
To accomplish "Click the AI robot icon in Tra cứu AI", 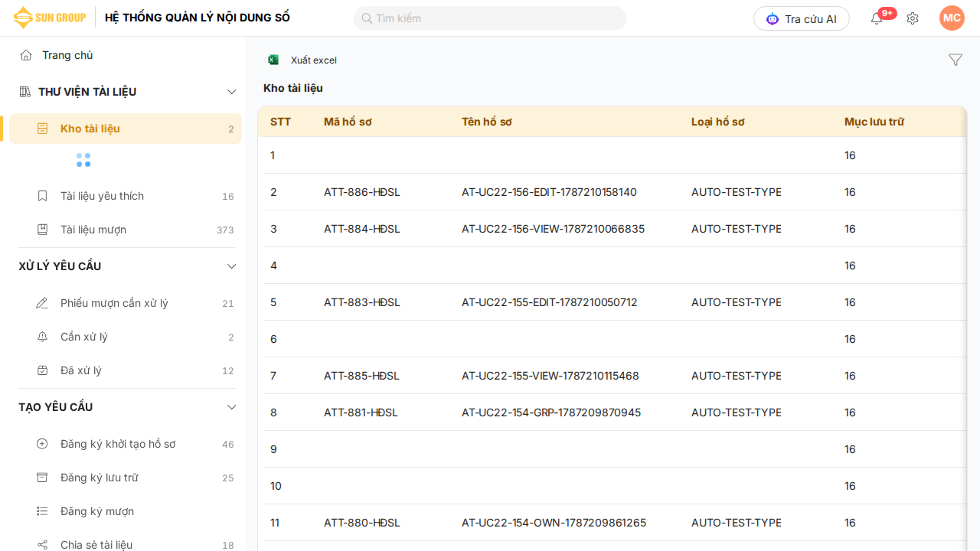I will [x=773, y=18].
